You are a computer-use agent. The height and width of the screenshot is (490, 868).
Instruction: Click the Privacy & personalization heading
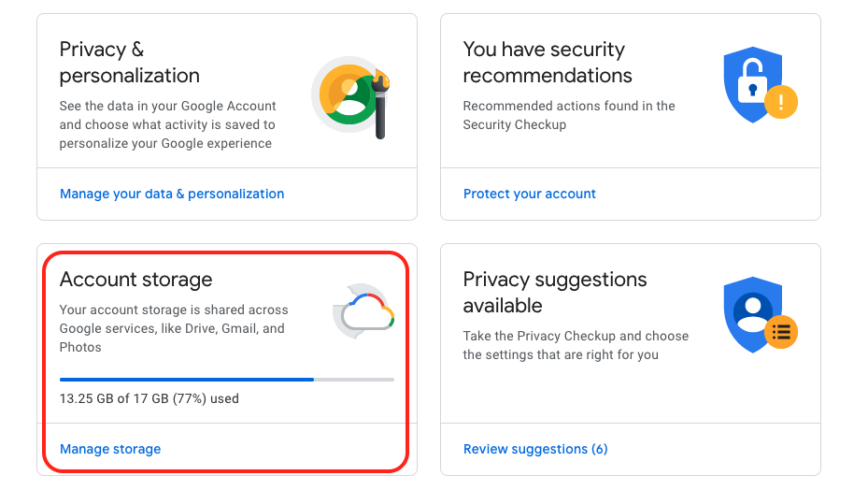click(130, 62)
